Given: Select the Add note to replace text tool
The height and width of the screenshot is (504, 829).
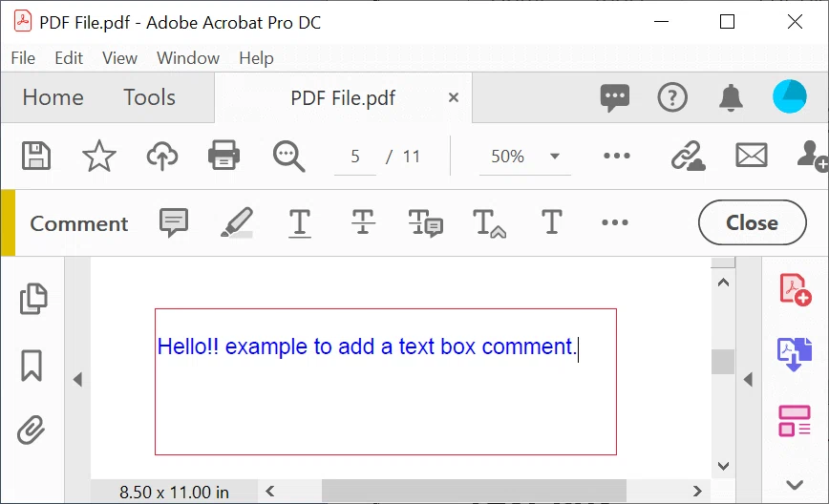Looking at the screenshot, I should (426, 223).
